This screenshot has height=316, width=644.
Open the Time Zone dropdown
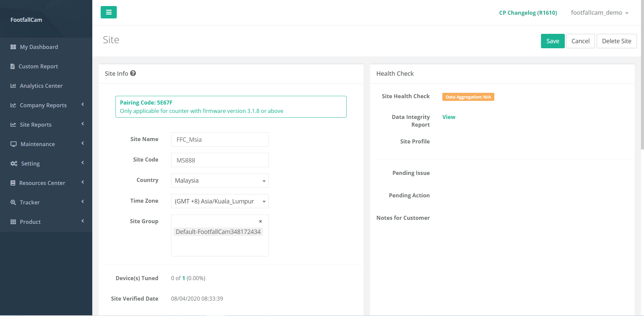(x=220, y=201)
